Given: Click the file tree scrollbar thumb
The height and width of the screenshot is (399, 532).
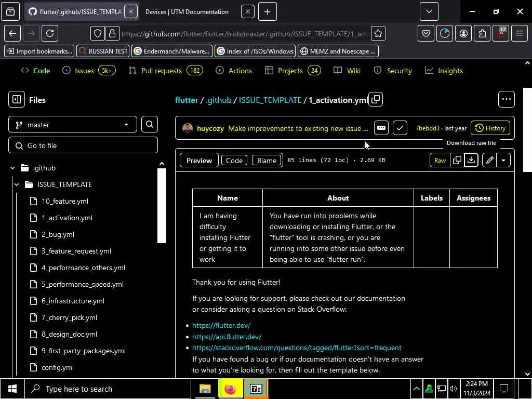Looking at the screenshot, I should pyautogui.click(x=162, y=206).
